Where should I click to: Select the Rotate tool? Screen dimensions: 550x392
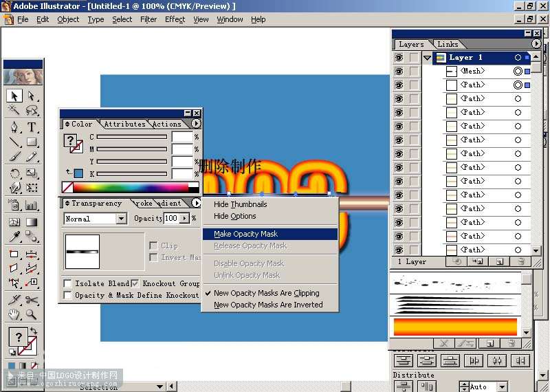pyautogui.click(x=14, y=173)
